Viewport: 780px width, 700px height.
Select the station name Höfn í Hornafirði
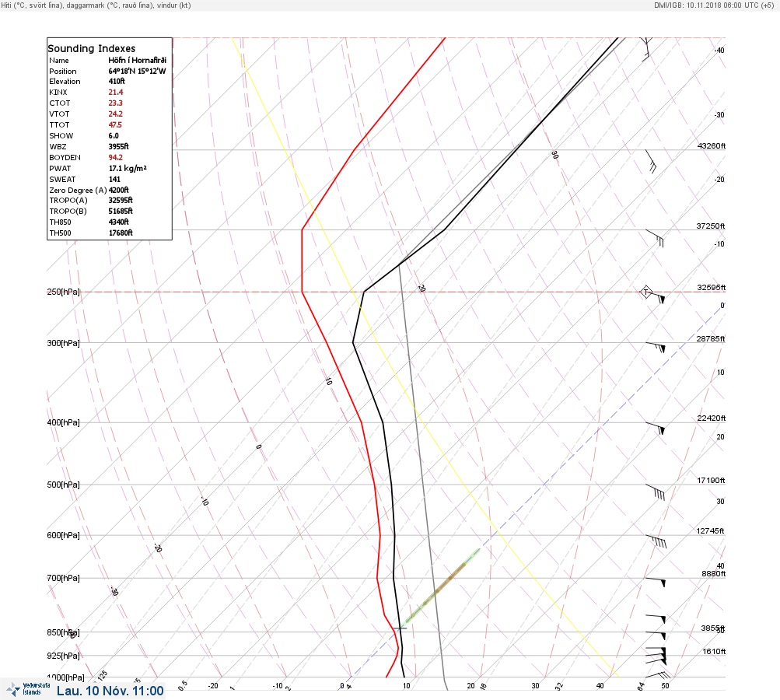138,60
